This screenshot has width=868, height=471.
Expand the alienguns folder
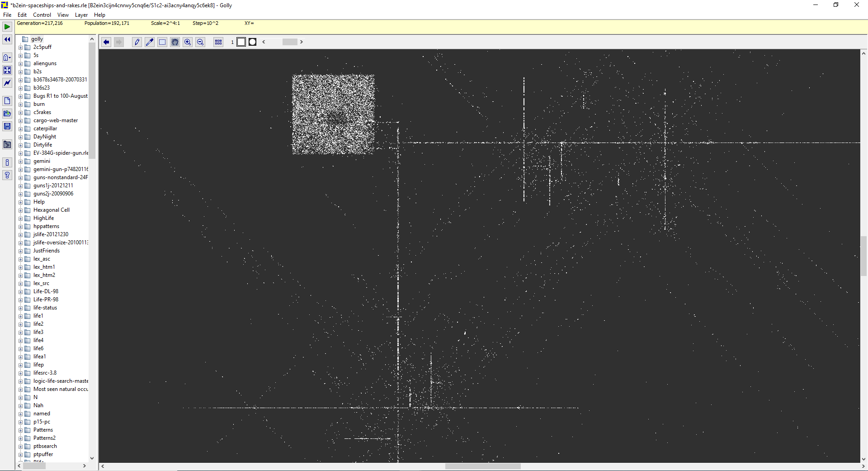point(20,64)
